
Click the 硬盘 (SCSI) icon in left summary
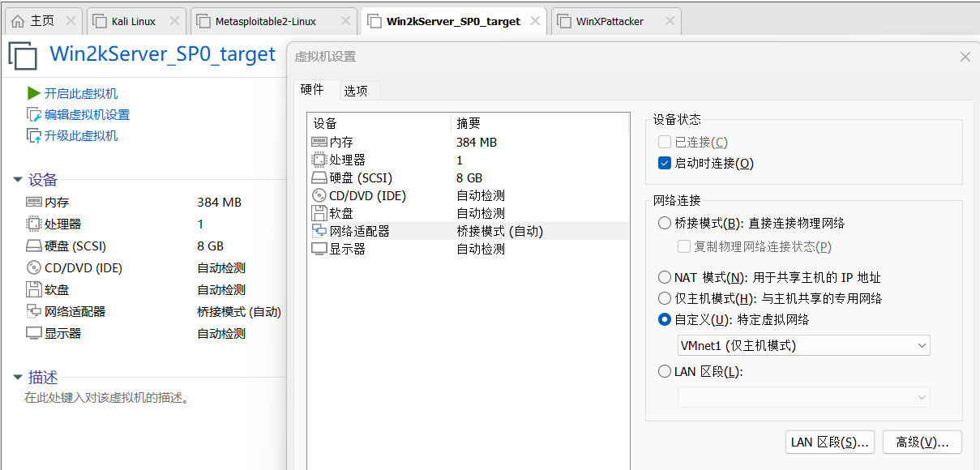[x=33, y=246]
